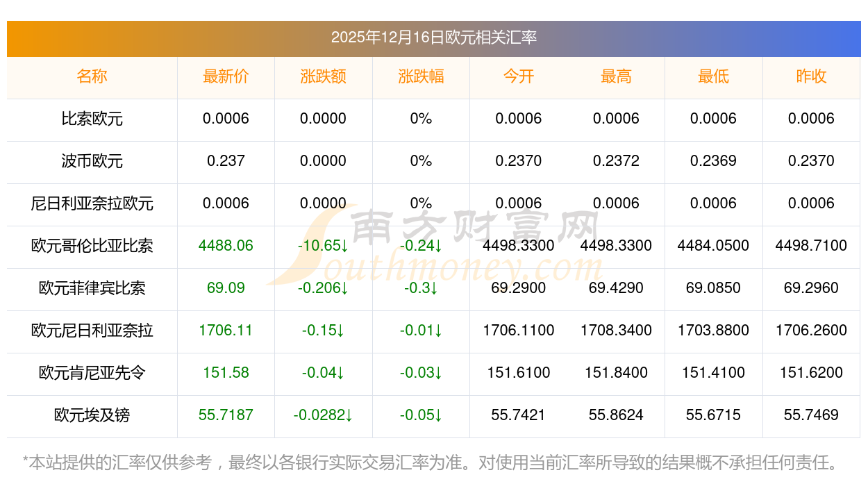This screenshot has width=868, height=484.
Task: Click change percent -0.24↓
Action: [421, 246]
